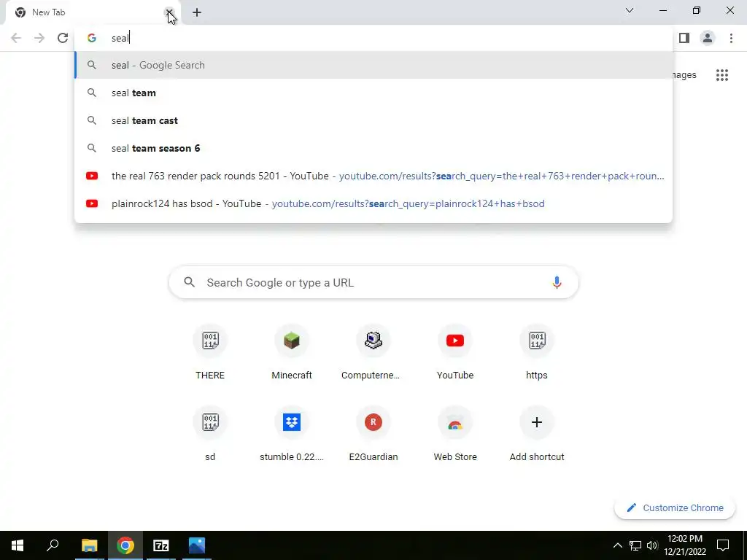
Task: Open 7-Zip from the taskbar
Action: point(161,545)
